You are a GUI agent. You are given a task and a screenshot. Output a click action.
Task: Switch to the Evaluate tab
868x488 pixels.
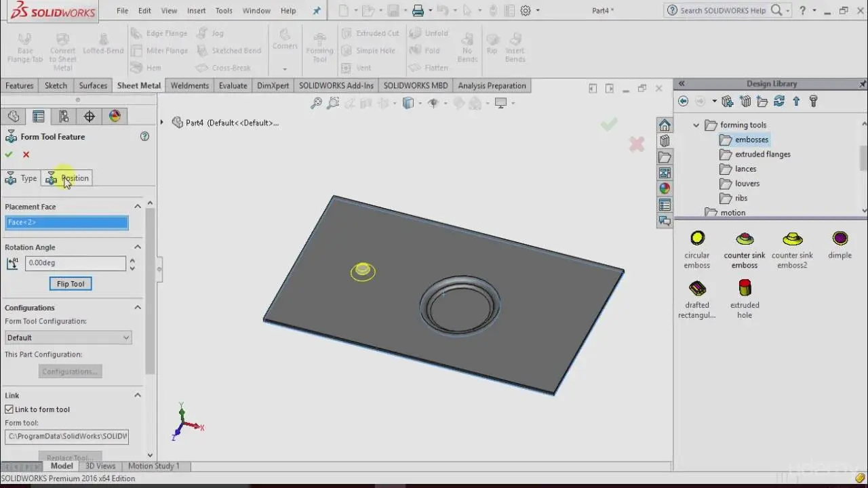[233, 85]
